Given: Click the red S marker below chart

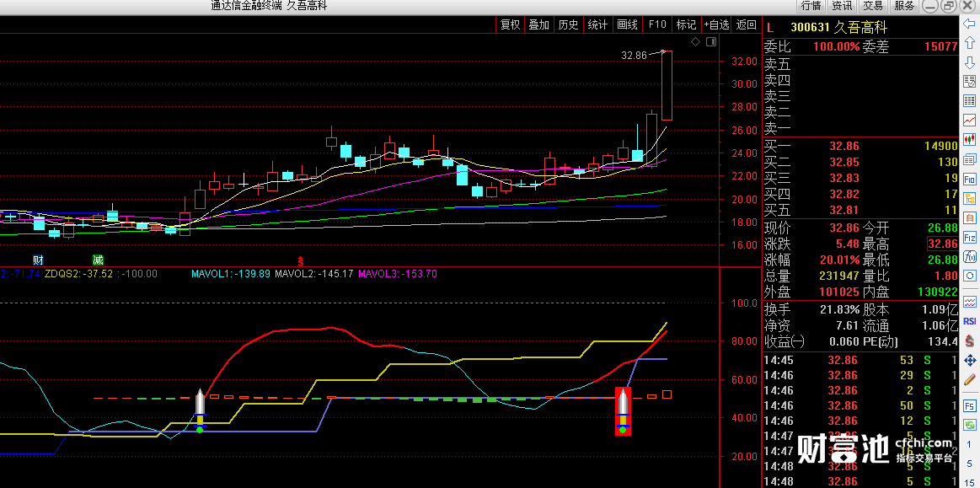Looking at the screenshot, I should click(301, 260).
